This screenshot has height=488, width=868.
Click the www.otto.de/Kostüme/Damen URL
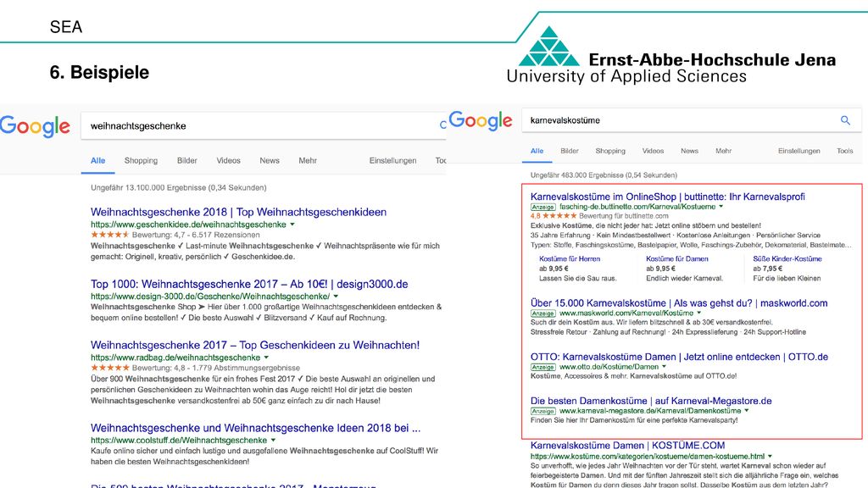[609, 366]
